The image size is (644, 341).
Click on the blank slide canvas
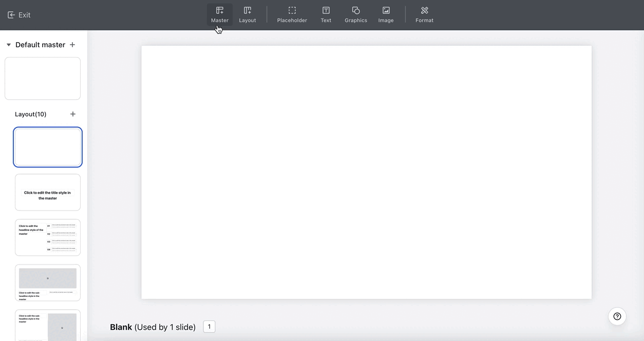pos(366,172)
